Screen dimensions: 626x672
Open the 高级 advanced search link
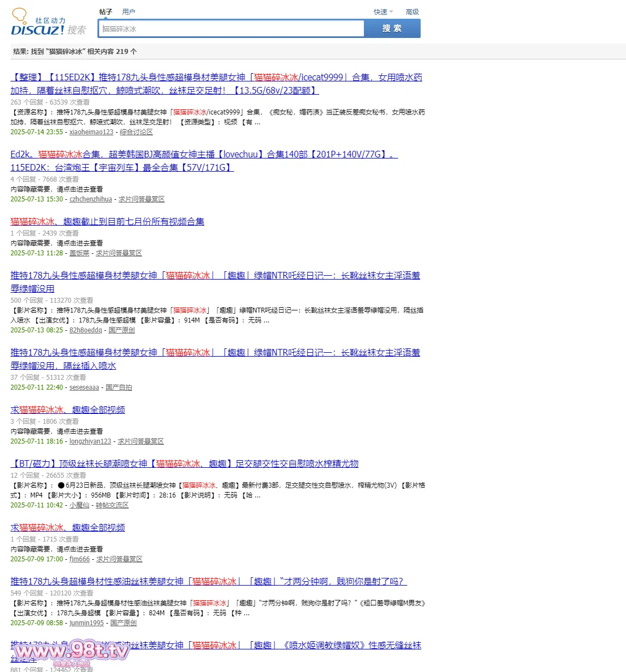pyautogui.click(x=412, y=12)
